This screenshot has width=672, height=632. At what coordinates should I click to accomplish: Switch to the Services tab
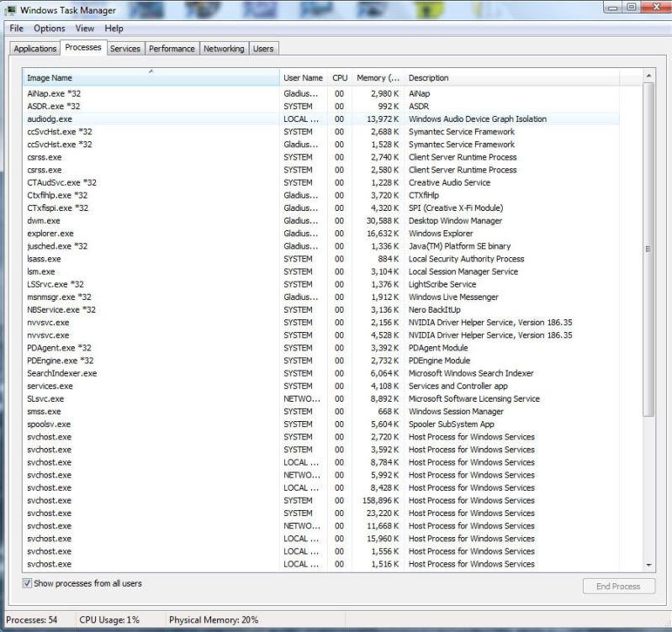point(125,49)
